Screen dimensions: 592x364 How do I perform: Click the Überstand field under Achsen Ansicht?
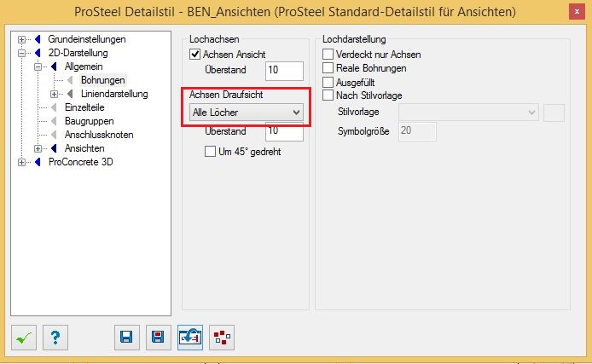284,71
